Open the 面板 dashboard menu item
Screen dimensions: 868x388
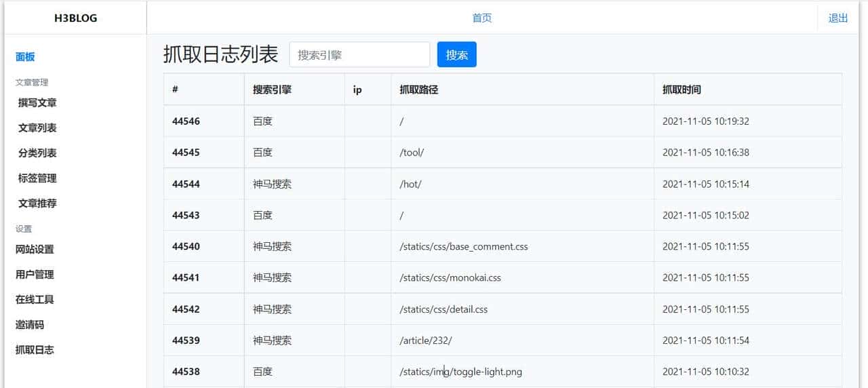point(25,57)
